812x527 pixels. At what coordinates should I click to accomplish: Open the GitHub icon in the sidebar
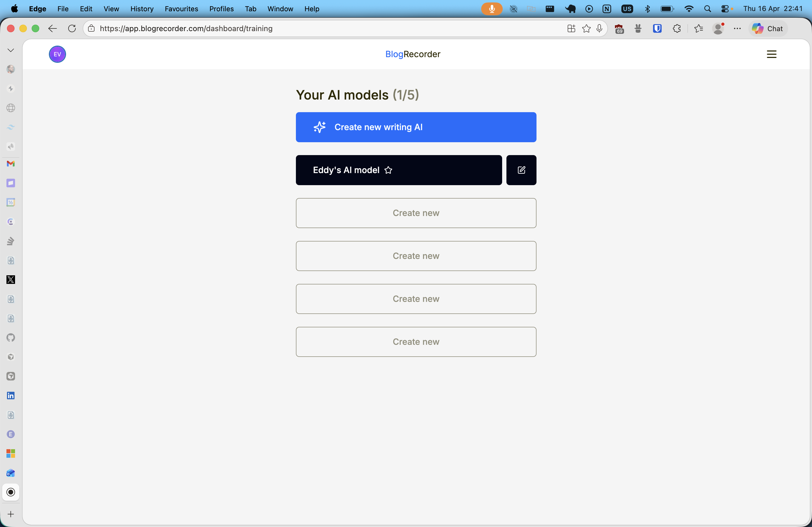(x=10, y=338)
